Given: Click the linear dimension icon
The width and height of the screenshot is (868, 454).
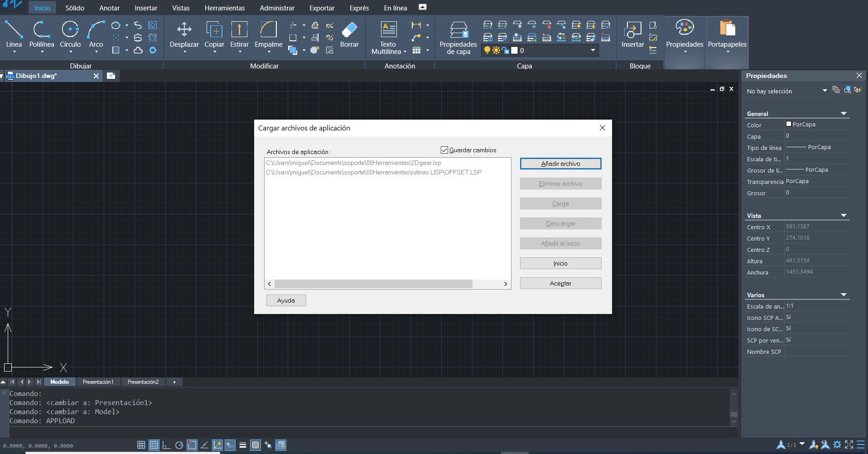Looking at the screenshot, I should coord(416,25).
